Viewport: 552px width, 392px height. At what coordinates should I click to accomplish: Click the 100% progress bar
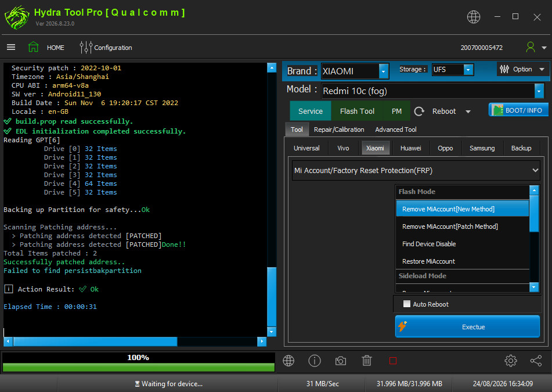coord(138,362)
